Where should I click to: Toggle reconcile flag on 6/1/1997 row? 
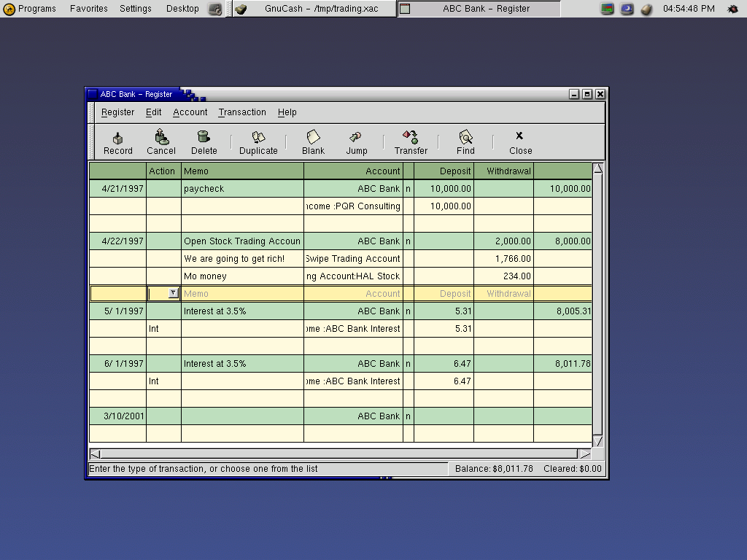coord(408,363)
